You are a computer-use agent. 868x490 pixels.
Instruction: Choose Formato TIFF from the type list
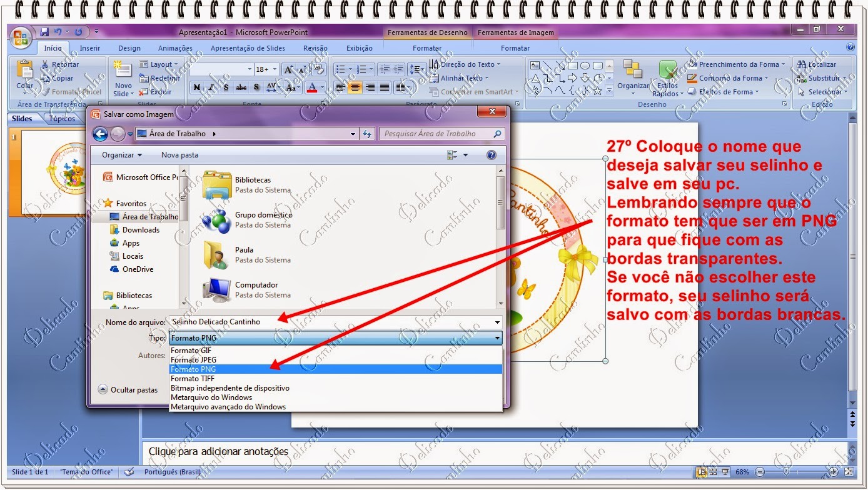click(336, 379)
